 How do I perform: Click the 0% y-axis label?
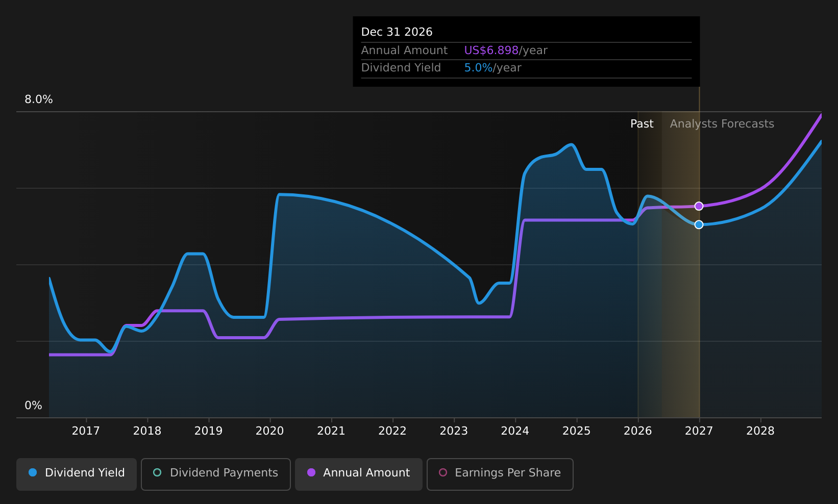point(33,406)
